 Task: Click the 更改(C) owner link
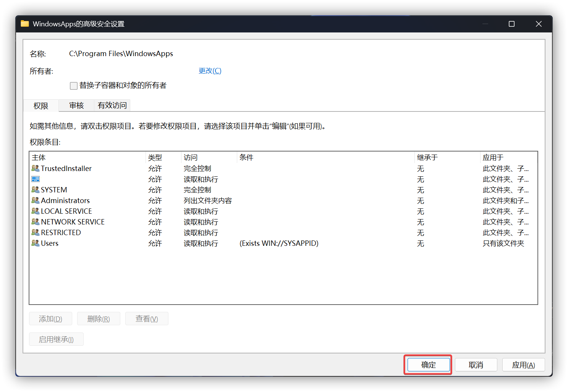[x=210, y=71]
